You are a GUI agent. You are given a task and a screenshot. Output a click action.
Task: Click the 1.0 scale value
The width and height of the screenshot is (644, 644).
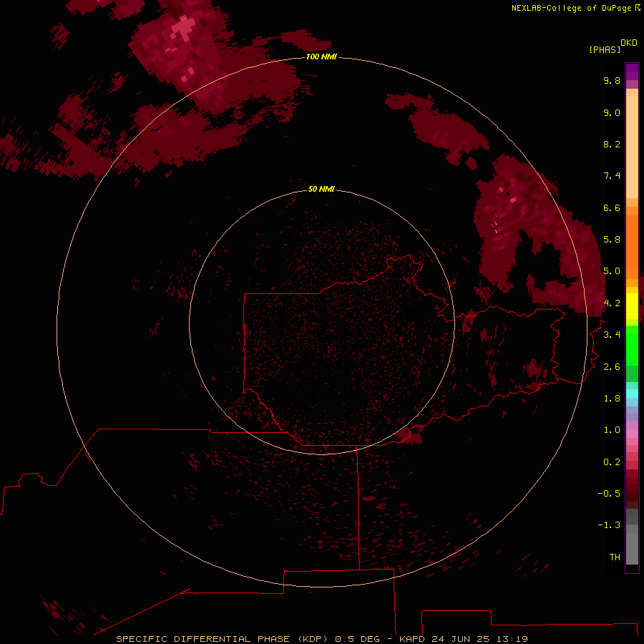pos(612,430)
